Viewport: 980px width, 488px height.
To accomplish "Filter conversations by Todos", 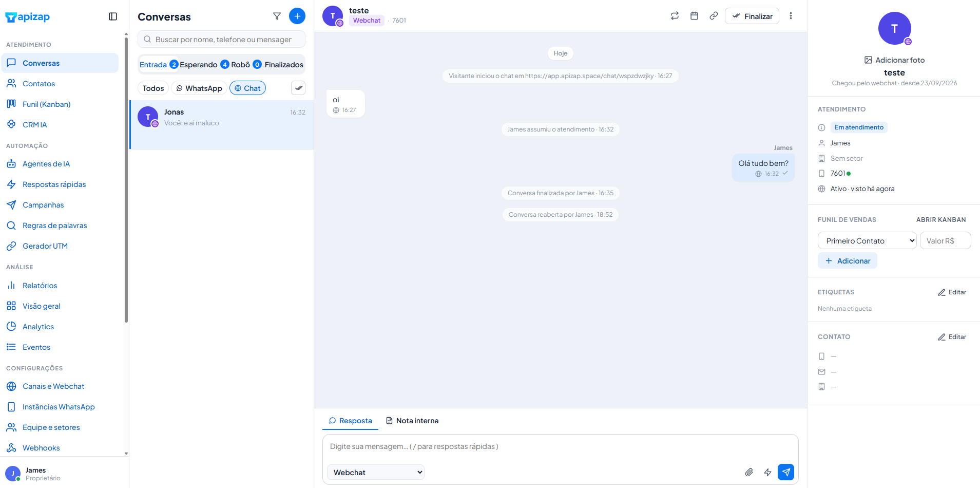I will [x=153, y=88].
